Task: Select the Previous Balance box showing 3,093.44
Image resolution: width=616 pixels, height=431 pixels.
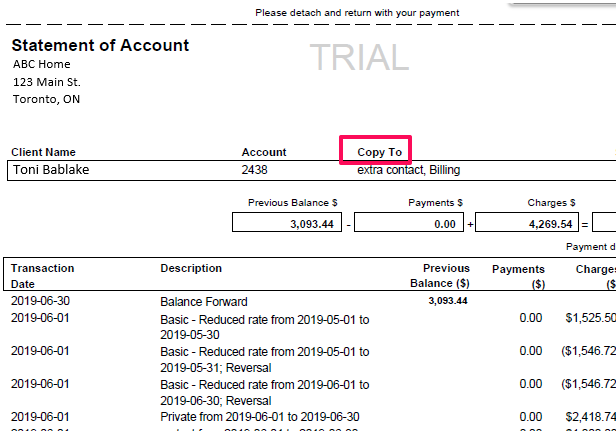Action: pos(288,224)
